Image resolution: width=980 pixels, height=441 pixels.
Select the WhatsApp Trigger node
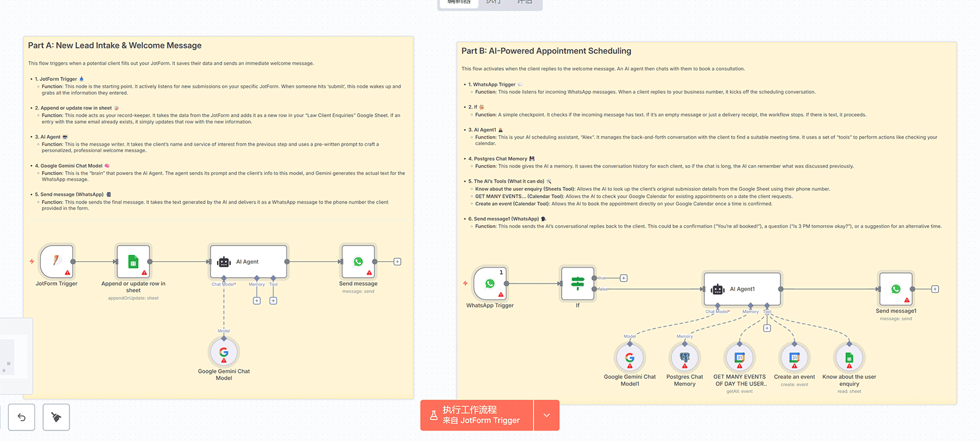(490, 283)
